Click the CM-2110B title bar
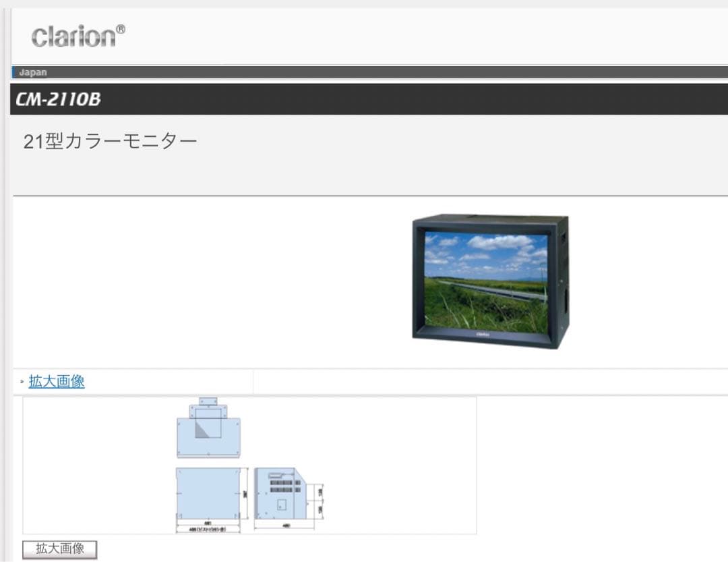The height and width of the screenshot is (562, 728). click(x=364, y=99)
